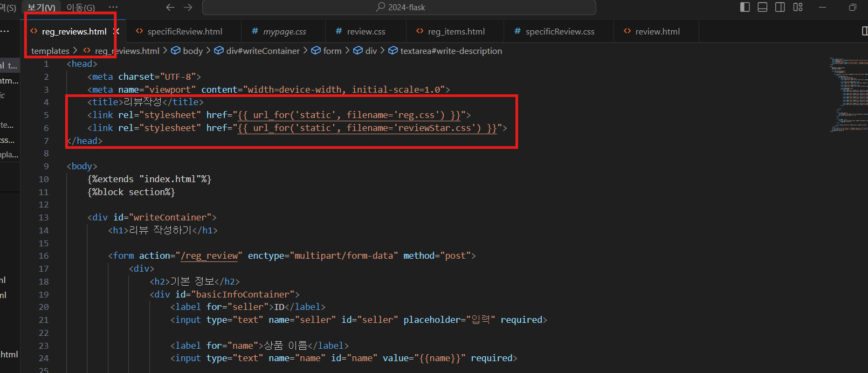Click the HTML file icon on reg_reviews.html tab
Viewport: 868px width, 373px height.
point(34,31)
